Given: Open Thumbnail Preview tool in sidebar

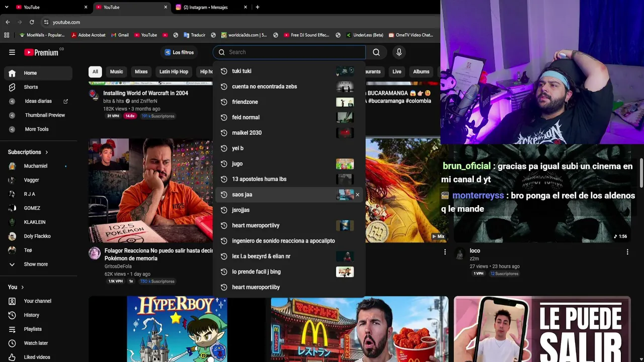Looking at the screenshot, I should pyautogui.click(x=38, y=115).
